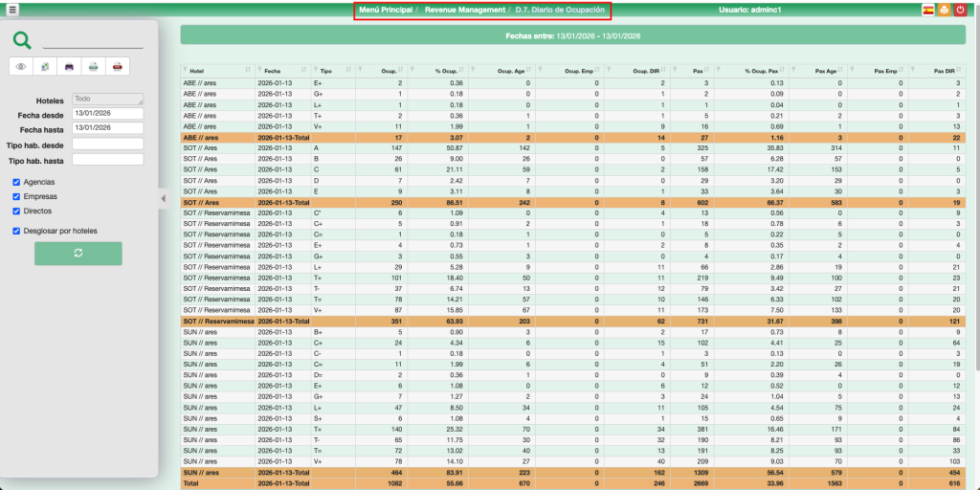Click the D.7. Diario de Ocupación breadcrumb link
This screenshot has width=980, height=490.
[560, 10]
